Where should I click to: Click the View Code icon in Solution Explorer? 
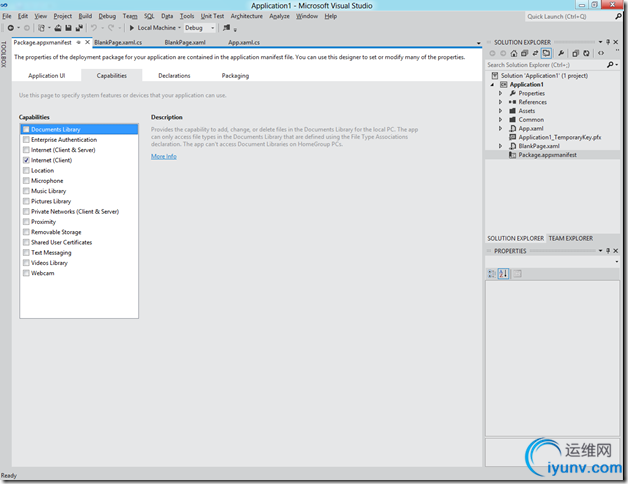[x=601, y=53]
